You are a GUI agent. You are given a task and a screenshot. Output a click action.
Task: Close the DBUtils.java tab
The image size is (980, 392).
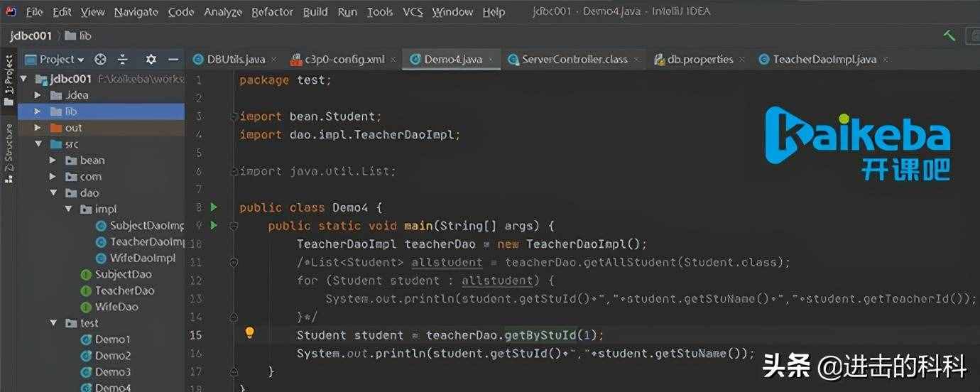pos(275,60)
